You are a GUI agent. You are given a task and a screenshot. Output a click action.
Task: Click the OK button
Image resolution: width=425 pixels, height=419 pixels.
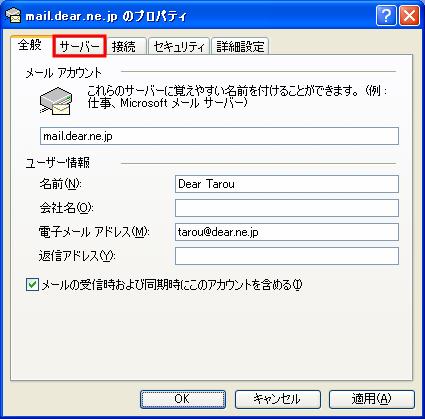click(183, 399)
